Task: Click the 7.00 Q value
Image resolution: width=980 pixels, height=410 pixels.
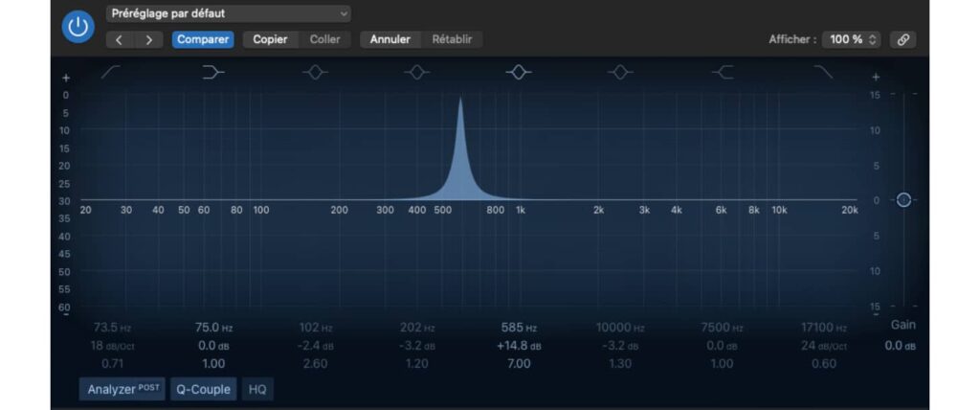Action: 519,364
